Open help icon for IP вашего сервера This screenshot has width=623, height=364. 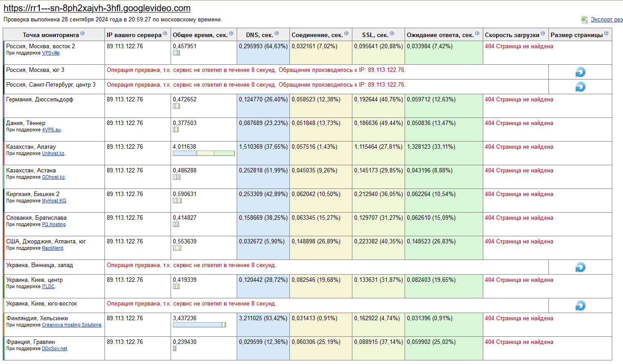(x=165, y=34)
